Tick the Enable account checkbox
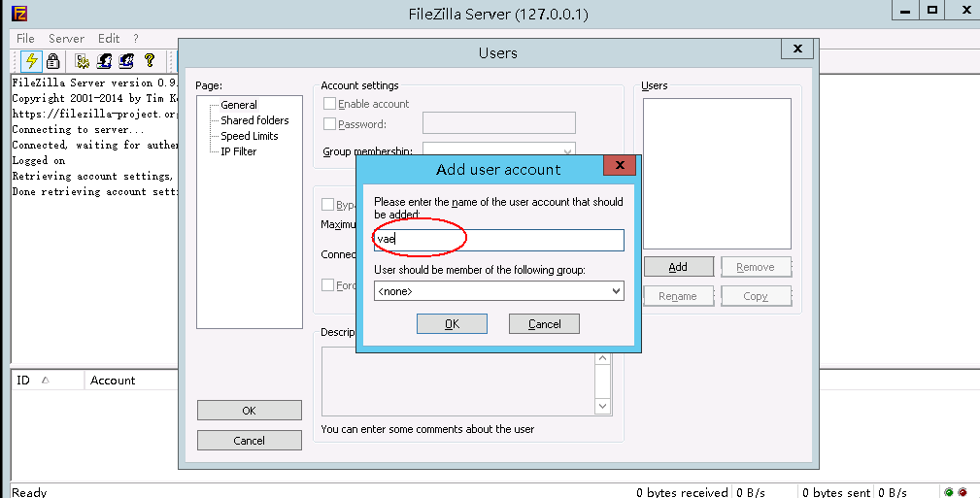The height and width of the screenshot is (498, 980). [330, 104]
